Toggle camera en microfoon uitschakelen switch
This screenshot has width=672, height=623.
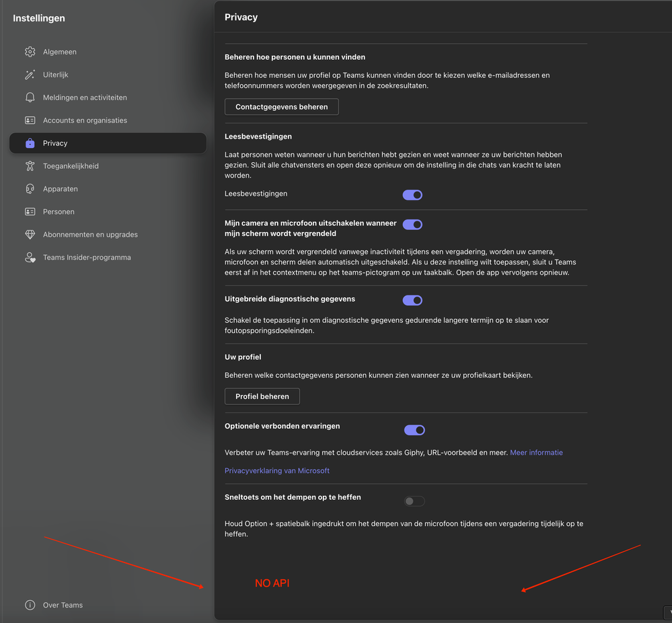[x=412, y=225]
